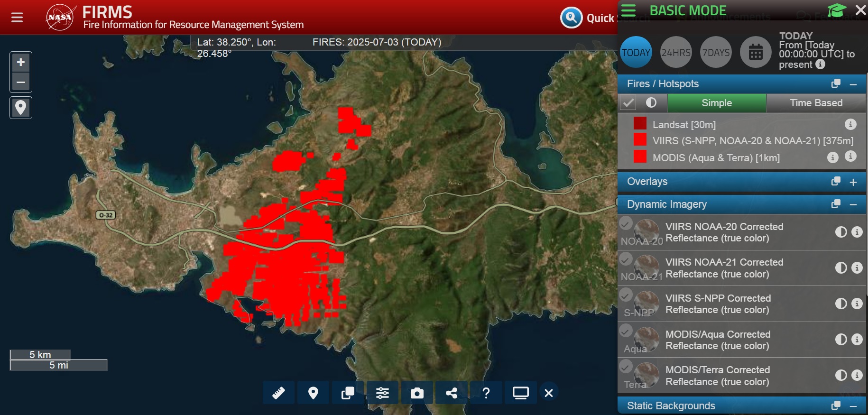Select the 7DAYS time range
868x415 pixels.
point(716,52)
